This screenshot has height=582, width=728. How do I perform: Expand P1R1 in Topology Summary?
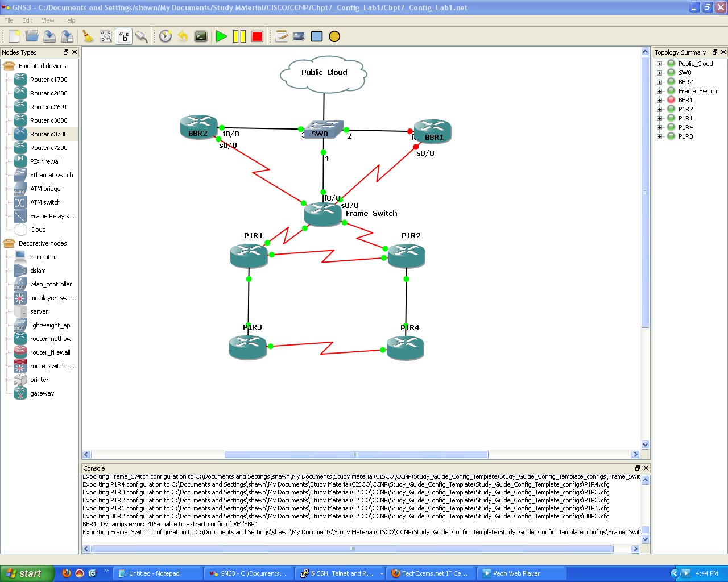click(659, 118)
